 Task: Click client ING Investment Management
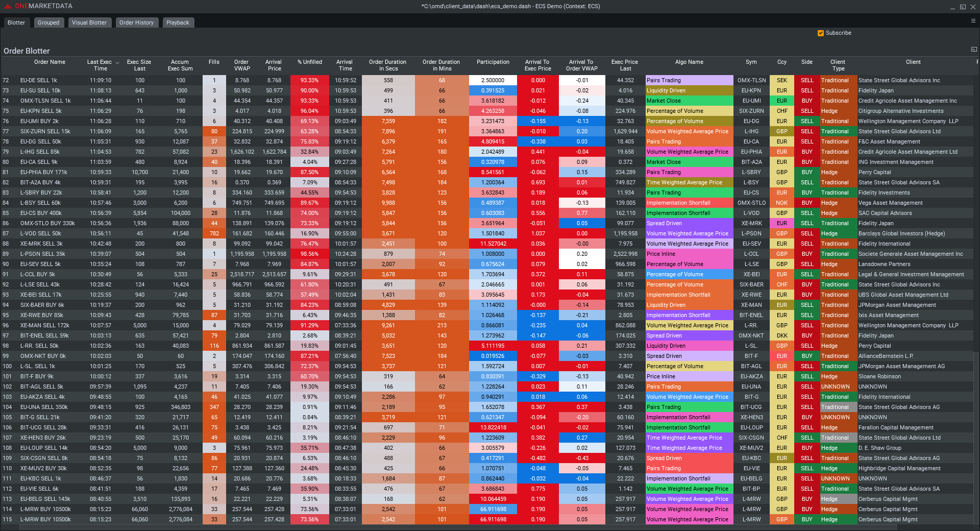[x=896, y=162]
